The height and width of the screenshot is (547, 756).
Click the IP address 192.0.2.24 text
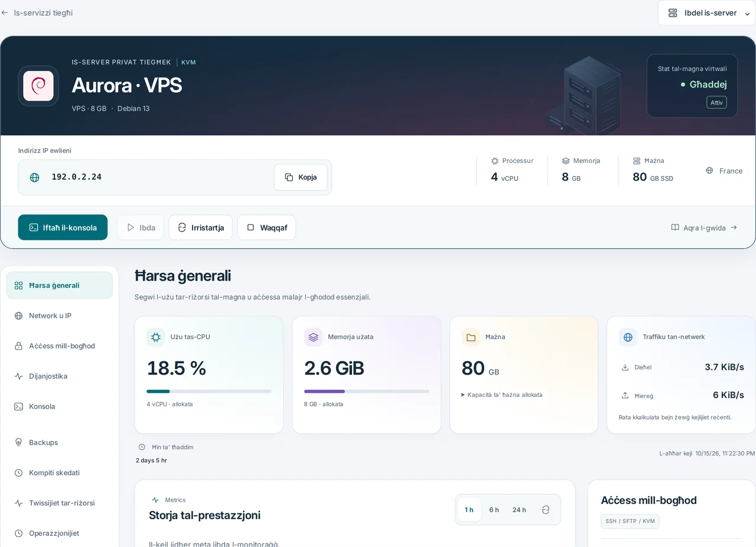77,177
